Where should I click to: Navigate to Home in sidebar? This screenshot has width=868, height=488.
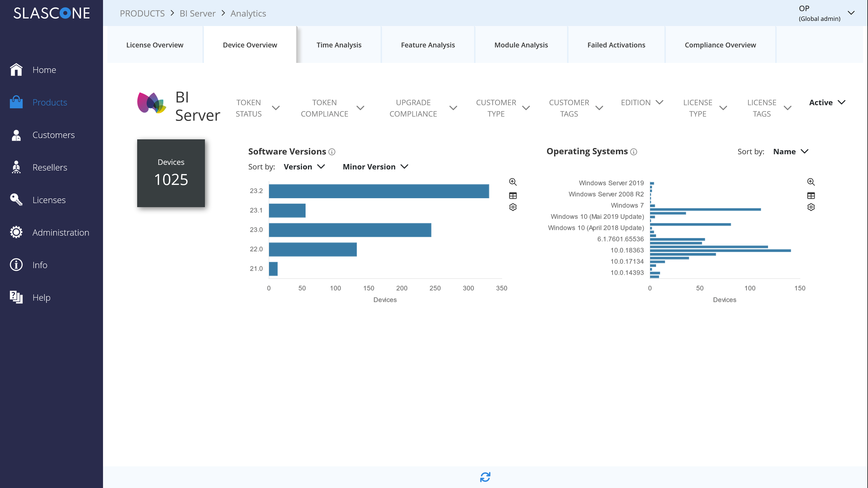(44, 70)
